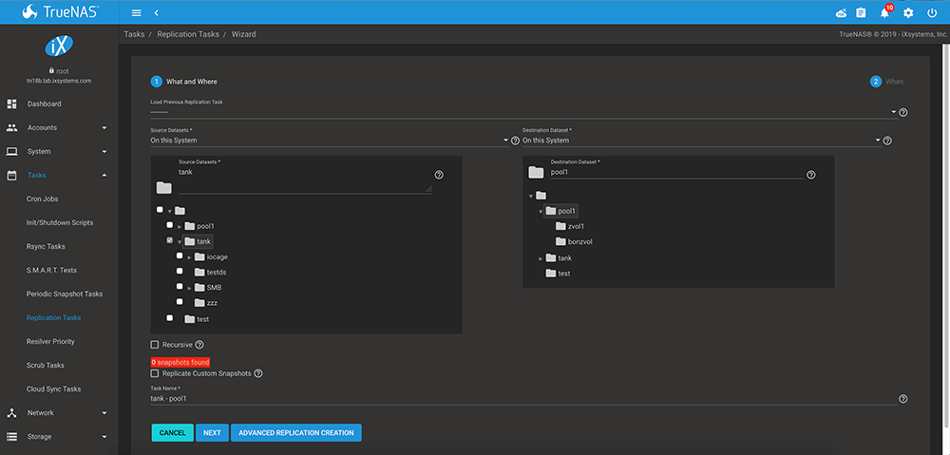This screenshot has height=455, width=950.
Task: Open the task manager clipboard icon
Action: click(860, 13)
